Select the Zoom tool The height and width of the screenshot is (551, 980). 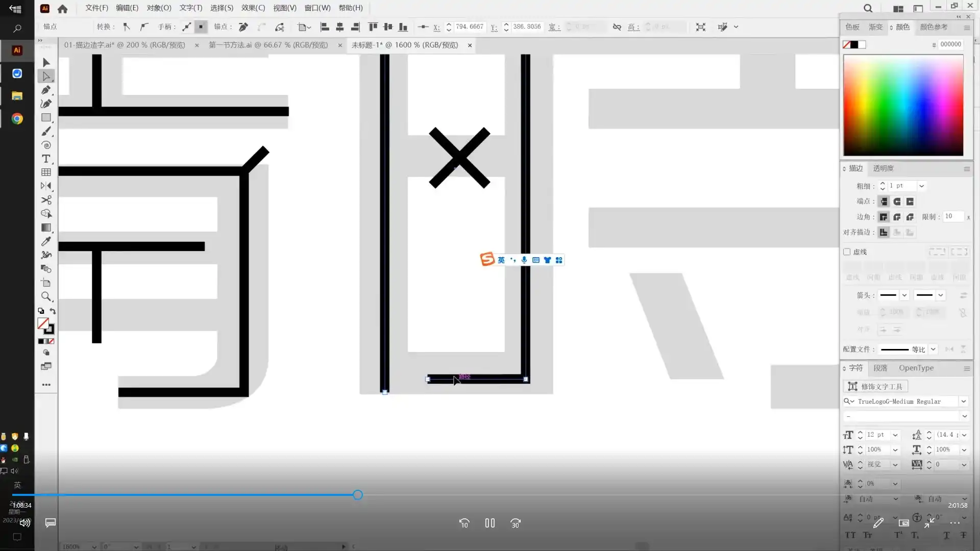pos(46,296)
